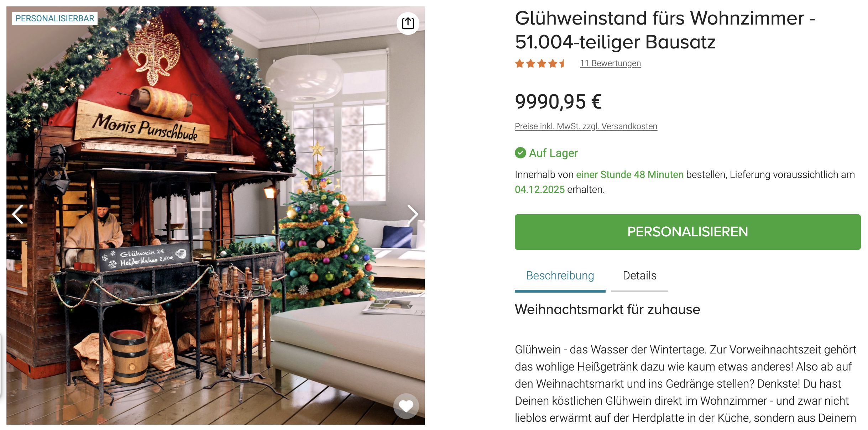Click the product title Glühweinstand fürs Wohnzimmer
This screenshot has width=868, height=430.
tap(665, 30)
